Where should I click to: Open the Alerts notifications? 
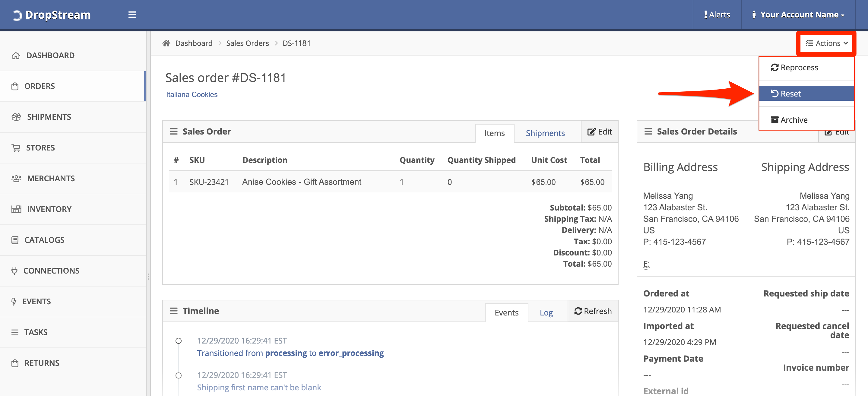pyautogui.click(x=717, y=14)
